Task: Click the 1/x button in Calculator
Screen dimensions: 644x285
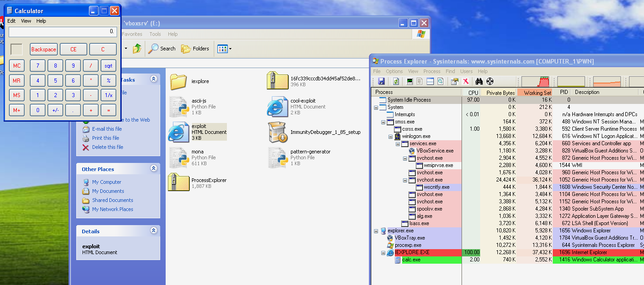Action: tap(108, 95)
